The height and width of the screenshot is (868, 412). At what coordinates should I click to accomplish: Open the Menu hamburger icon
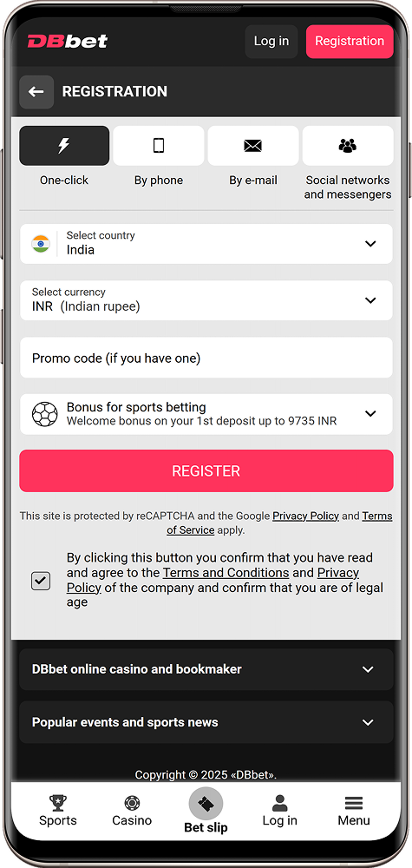(353, 803)
